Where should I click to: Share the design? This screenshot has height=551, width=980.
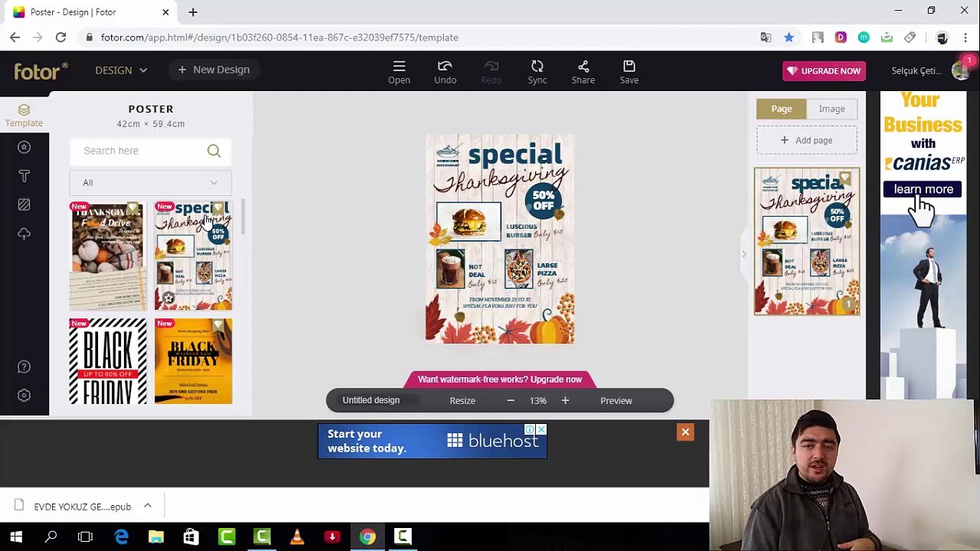583,71
